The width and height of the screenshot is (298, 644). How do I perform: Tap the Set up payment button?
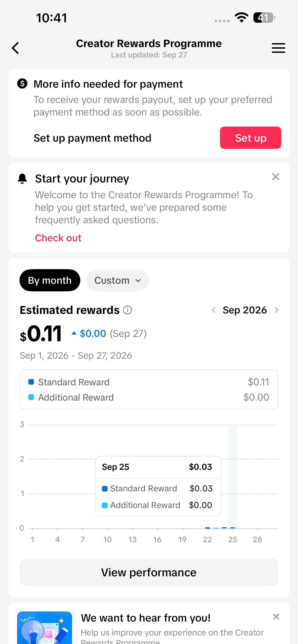250,138
